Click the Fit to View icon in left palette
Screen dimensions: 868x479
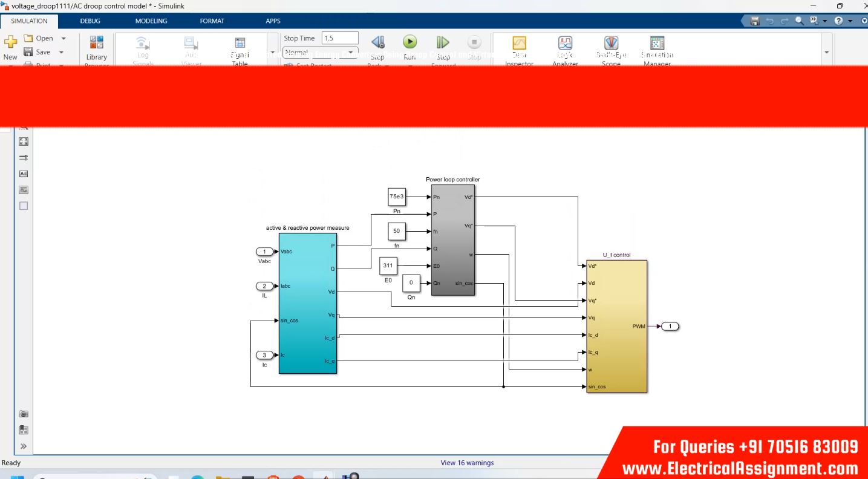[x=24, y=142]
